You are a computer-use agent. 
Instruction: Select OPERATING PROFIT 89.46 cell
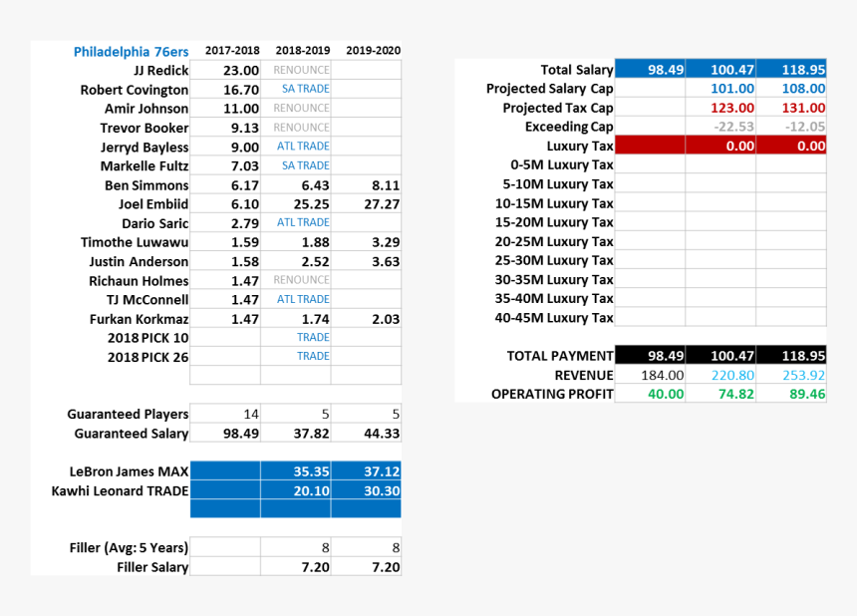(x=791, y=394)
